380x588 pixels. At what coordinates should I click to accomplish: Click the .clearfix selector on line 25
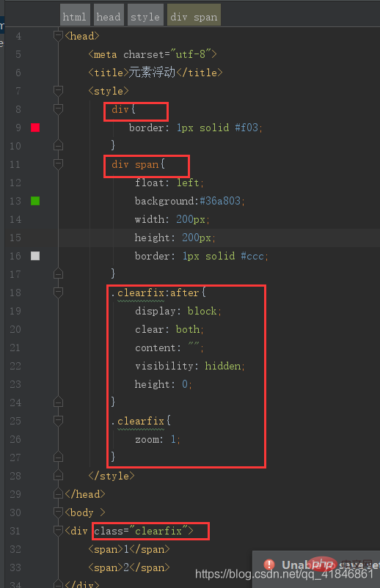(138, 421)
